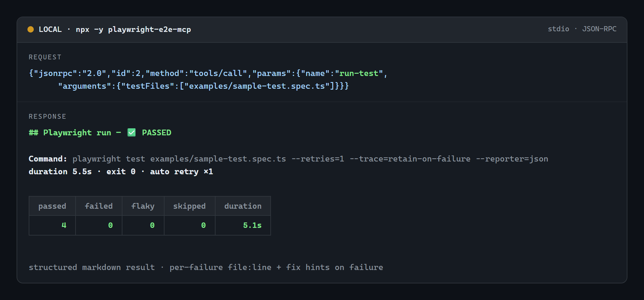Click the passed count cell '4'
Screen dimensions: 644x300
pyautogui.click(x=52, y=225)
